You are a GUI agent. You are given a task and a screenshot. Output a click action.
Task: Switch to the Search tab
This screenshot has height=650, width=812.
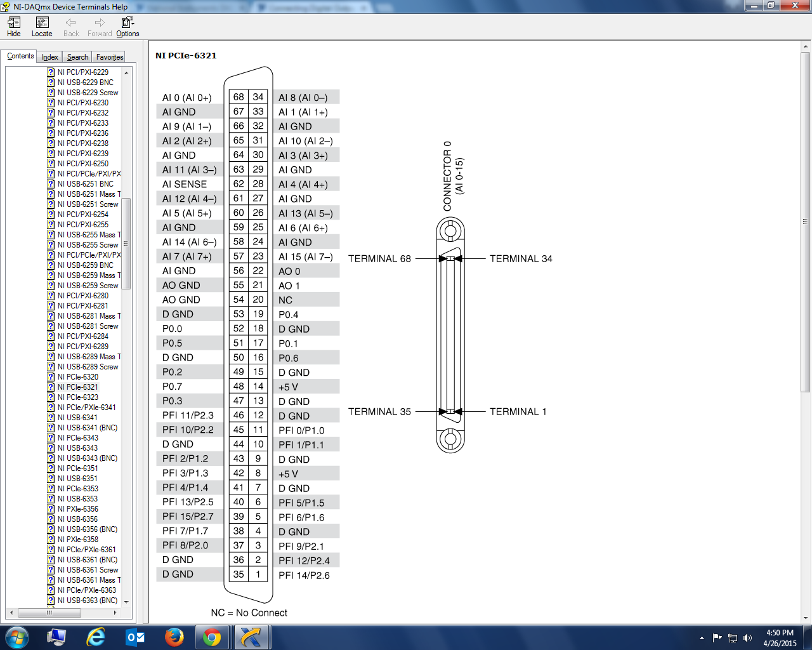click(x=77, y=57)
